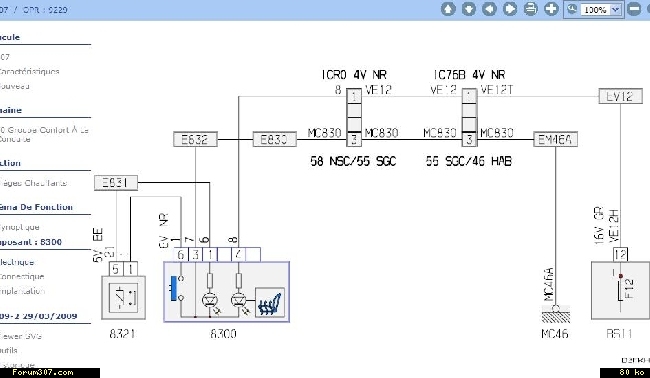Open the Synoptique link in sidebar
The image size is (650, 378).
coord(19,227)
